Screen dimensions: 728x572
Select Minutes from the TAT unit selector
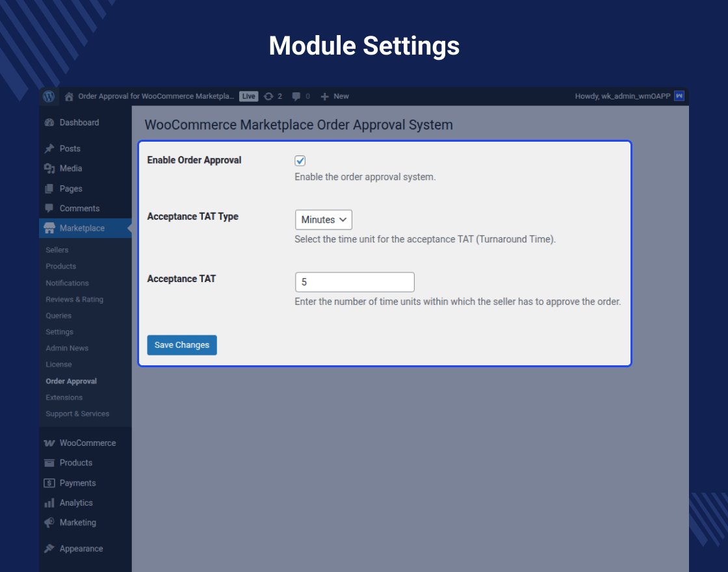[x=323, y=220]
